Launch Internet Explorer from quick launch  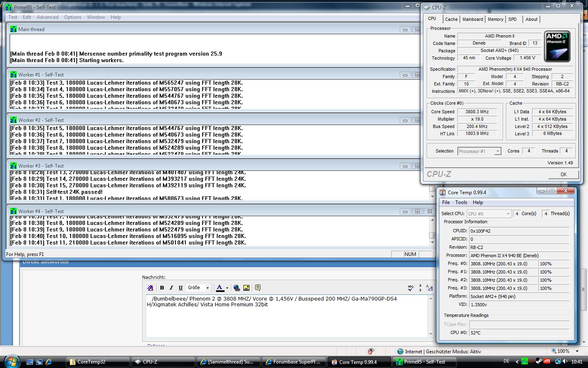pyautogui.click(x=49, y=362)
